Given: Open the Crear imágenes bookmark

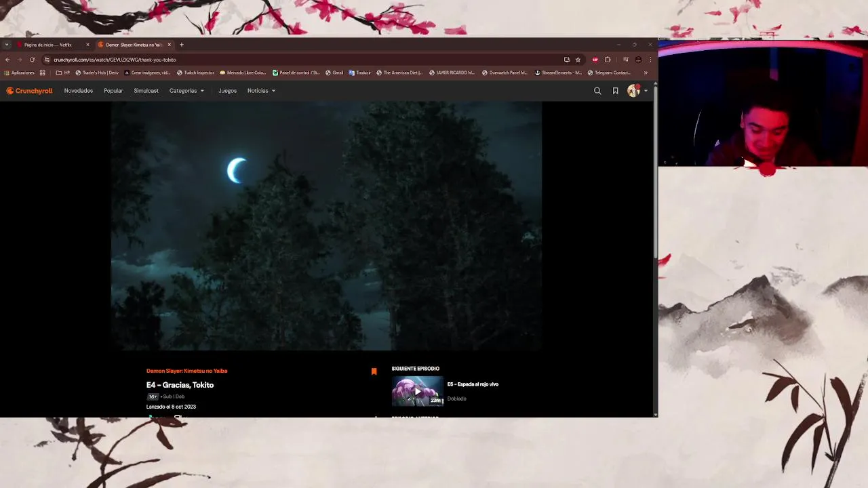Looking at the screenshot, I should tap(147, 73).
